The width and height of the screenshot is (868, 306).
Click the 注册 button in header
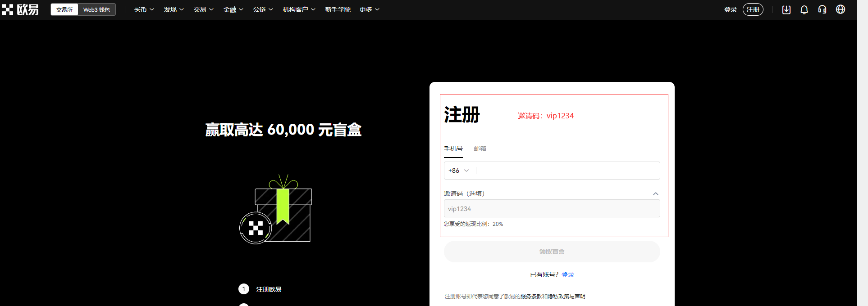coord(753,9)
